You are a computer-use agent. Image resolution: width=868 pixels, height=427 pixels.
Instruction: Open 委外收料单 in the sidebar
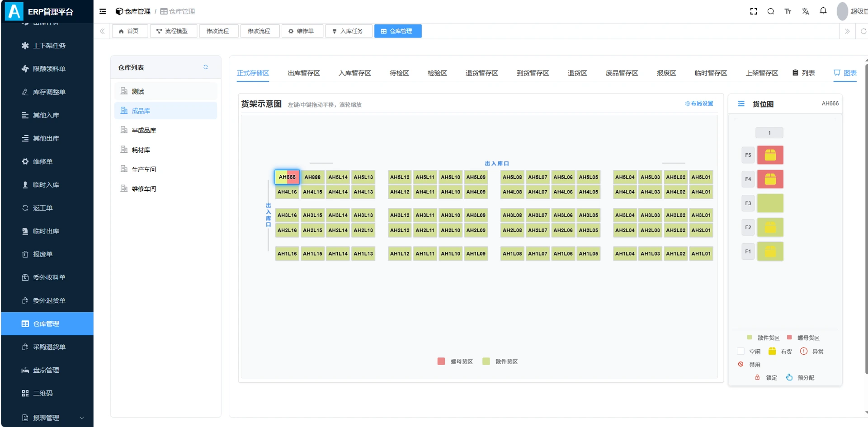coord(47,277)
